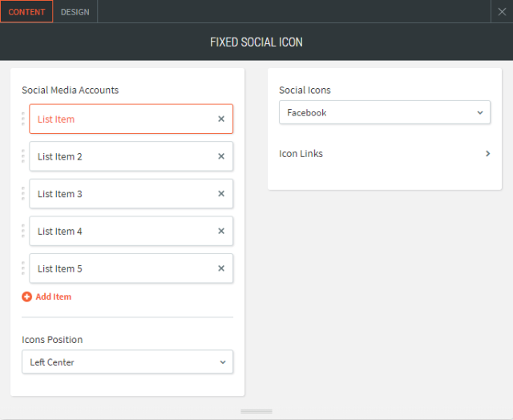Select the Content tab
Image resolution: width=513 pixels, height=420 pixels.
(26, 12)
